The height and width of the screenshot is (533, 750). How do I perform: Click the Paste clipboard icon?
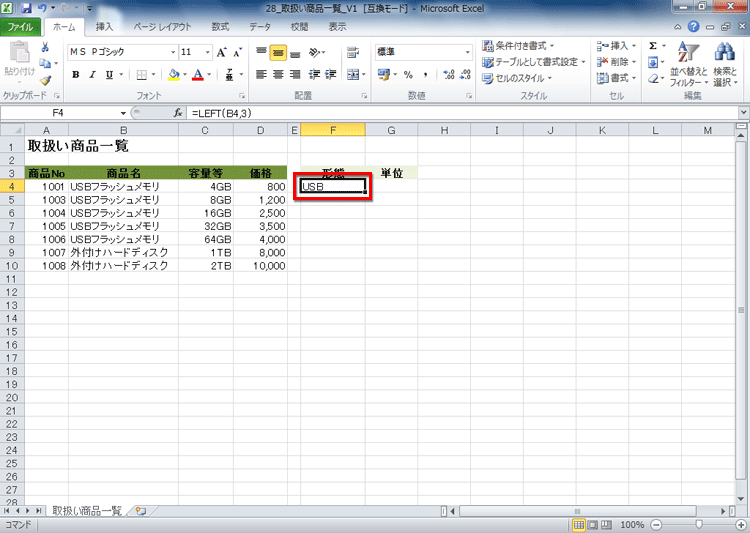(x=19, y=52)
